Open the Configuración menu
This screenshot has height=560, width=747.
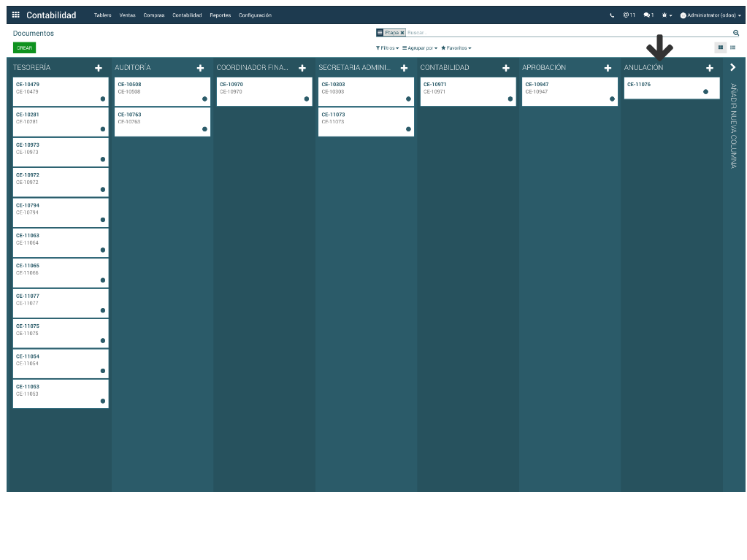(x=255, y=15)
